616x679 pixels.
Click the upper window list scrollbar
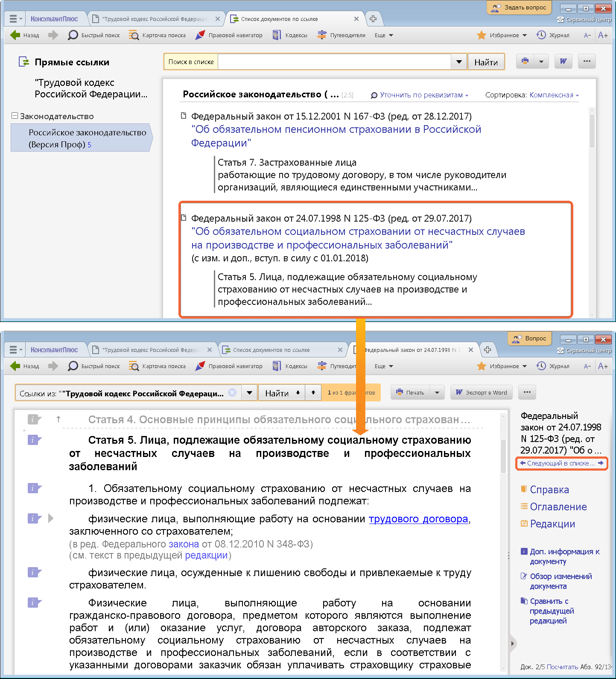(x=592, y=131)
